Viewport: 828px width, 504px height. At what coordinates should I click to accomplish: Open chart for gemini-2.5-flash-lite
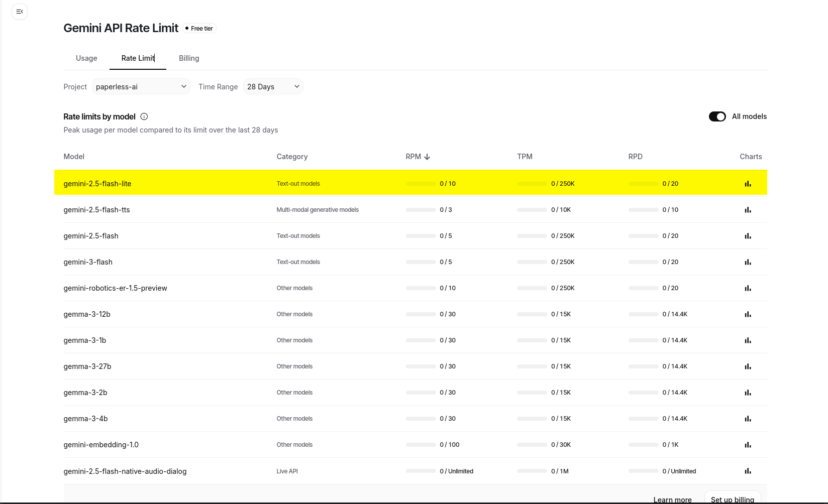coord(748,184)
